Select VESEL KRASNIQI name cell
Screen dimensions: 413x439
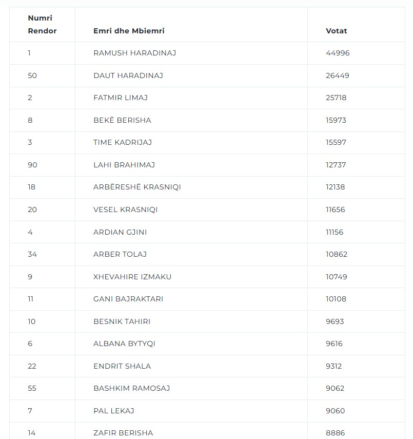click(x=125, y=210)
